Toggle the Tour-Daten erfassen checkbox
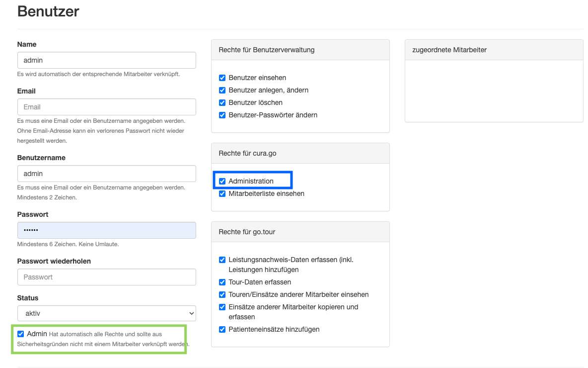The height and width of the screenshot is (368, 588). click(x=222, y=282)
